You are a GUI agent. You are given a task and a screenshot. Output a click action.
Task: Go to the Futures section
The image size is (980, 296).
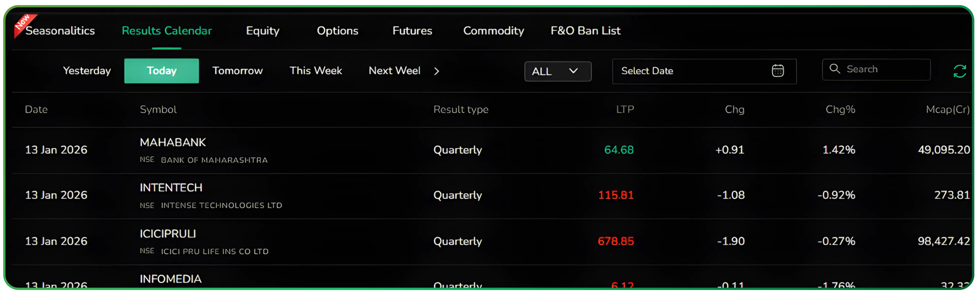[412, 31]
